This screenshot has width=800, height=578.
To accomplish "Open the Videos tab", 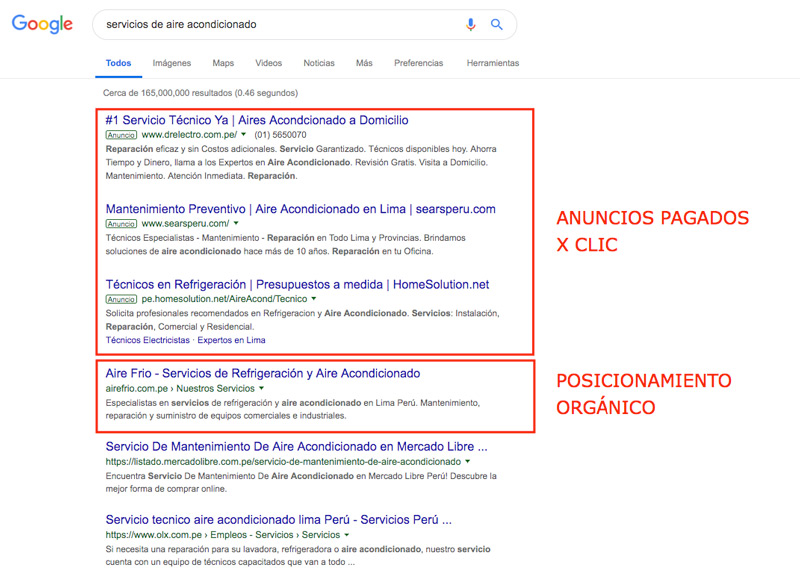I will [268, 63].
